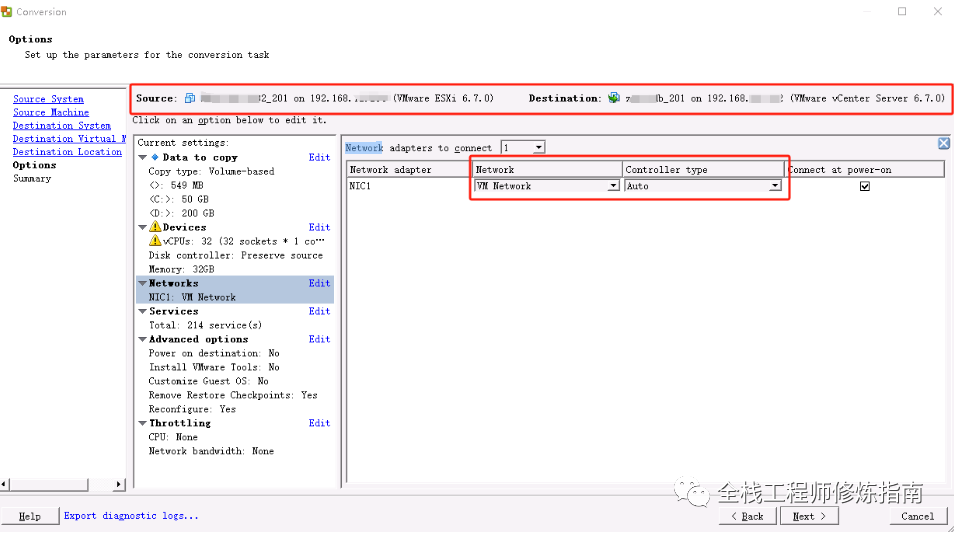
Task: Edit the Devices settings
Action: coord(319,227)
